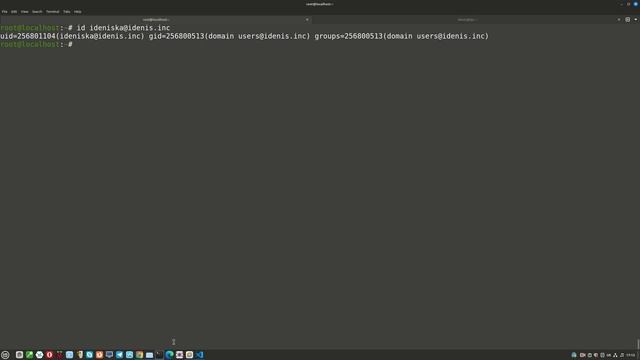Launch Microsoft Edge from the taskbar

(x=169, y=355)
